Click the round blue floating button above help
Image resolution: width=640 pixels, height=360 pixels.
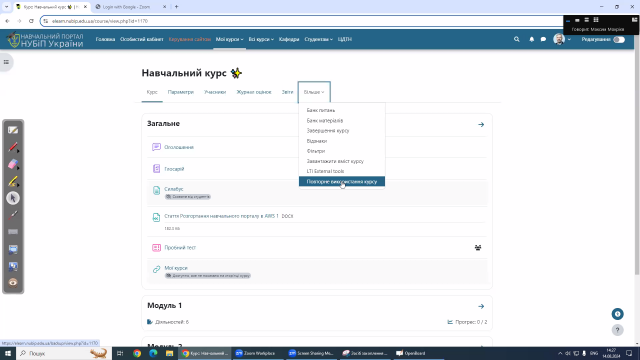(x=617, y=314)
